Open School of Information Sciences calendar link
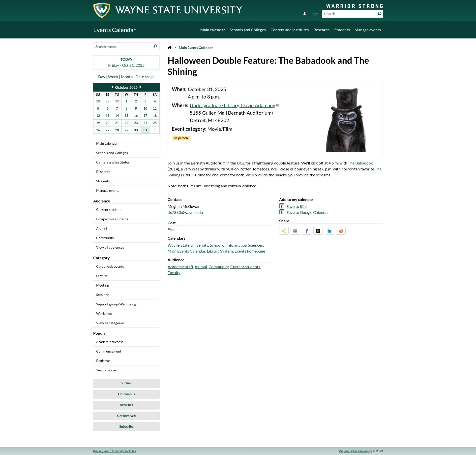The width and height of the screenshot is (476, 455). click(x=236, y=245)
